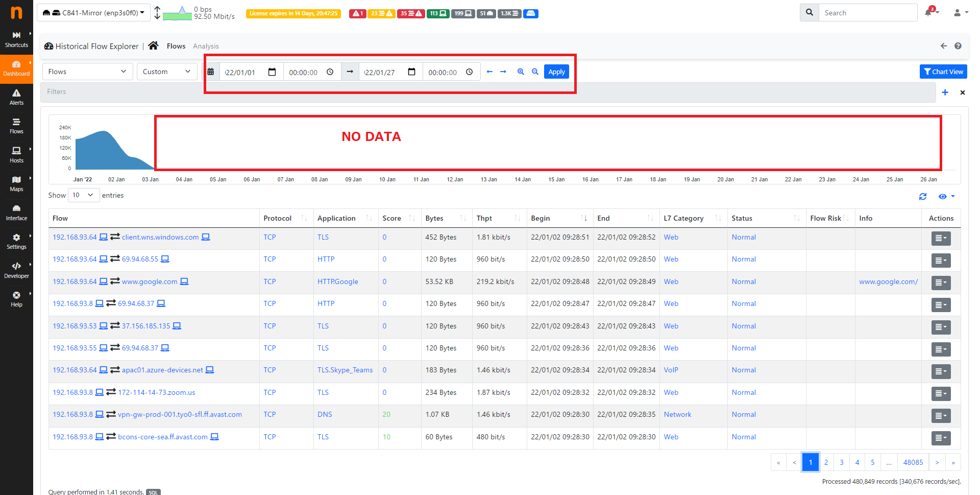The width and height of the screenshot is (980, 495).
Task: Expand the C841-Mirror interface selector
Action: 93,13
